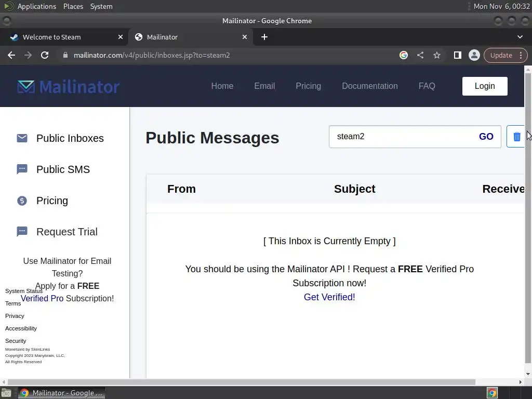Viewport: 532px width, 399px height.
Task: Click the Subject column header
Action: pyautogui.click(x=354, y=189)
